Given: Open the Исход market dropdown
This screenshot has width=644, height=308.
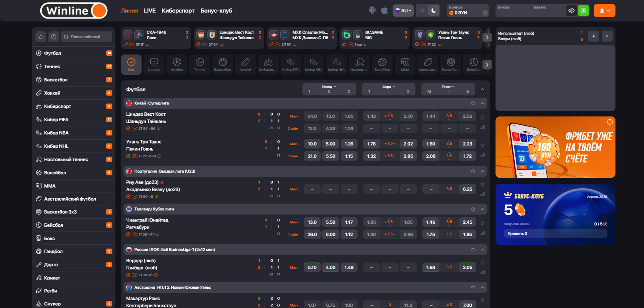Looking at the screenshot, I should [329, 87].
